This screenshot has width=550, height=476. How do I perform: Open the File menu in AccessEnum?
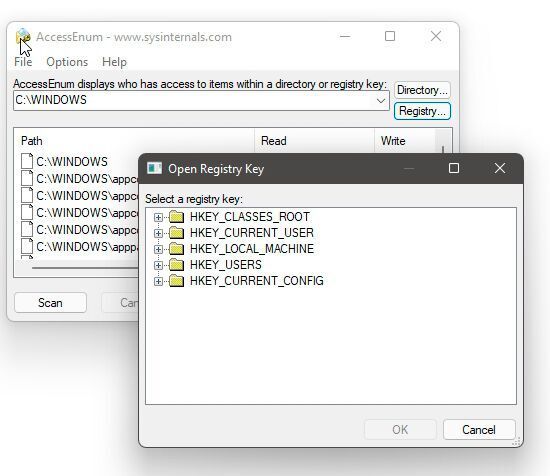click(23, 62)
